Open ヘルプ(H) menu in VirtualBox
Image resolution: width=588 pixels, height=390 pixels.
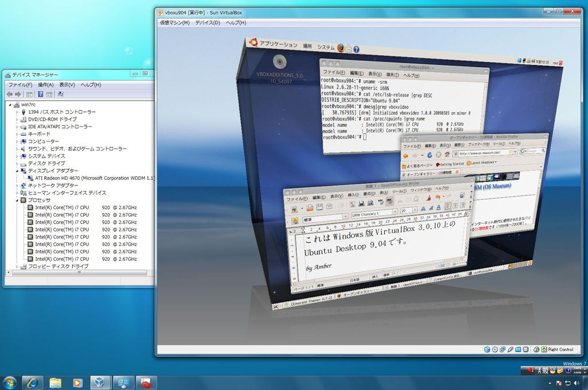[236, 22]
